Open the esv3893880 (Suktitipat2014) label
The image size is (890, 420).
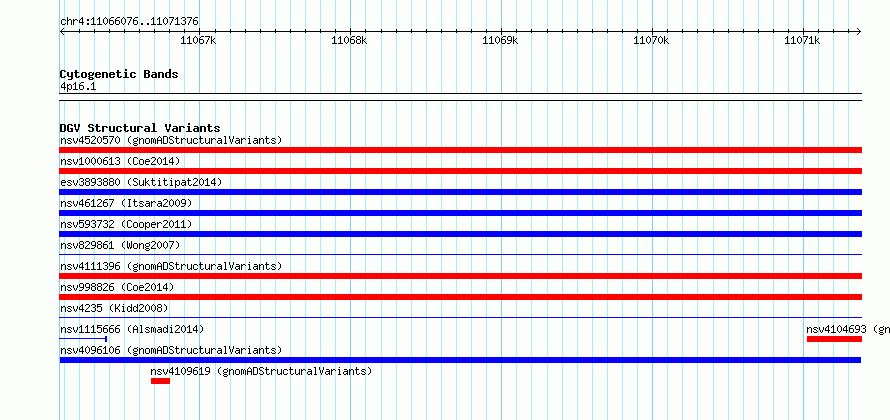click(x=141, y=182)
